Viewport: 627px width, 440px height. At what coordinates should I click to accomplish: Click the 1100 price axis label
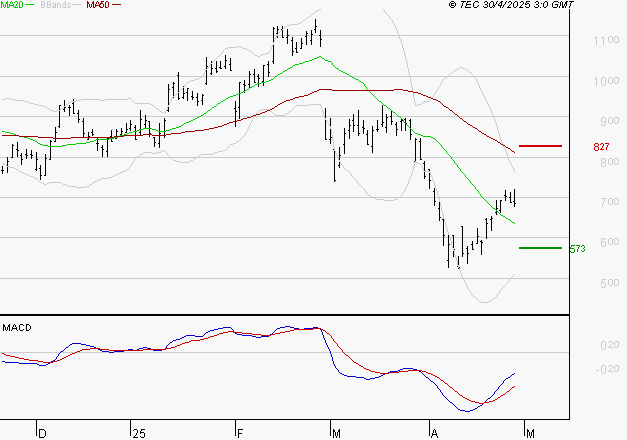tap(606, 40)
